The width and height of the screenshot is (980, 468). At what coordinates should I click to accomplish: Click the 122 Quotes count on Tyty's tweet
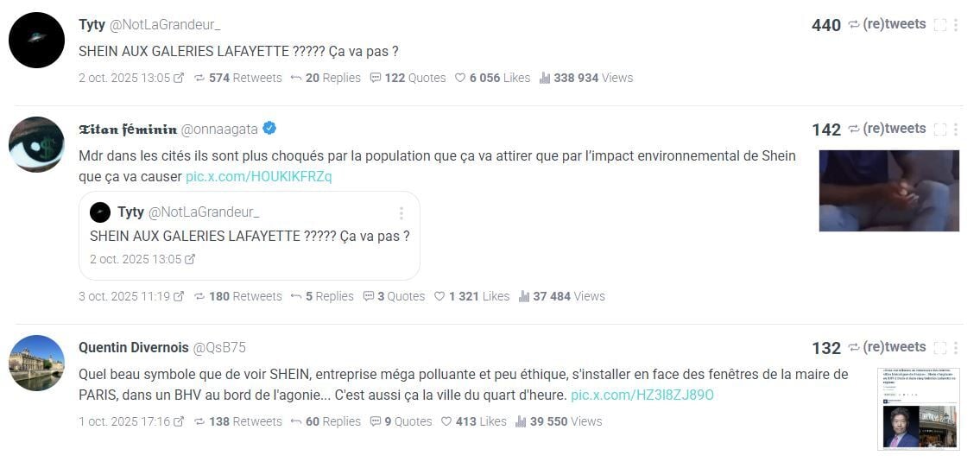[x=408, y=78]
